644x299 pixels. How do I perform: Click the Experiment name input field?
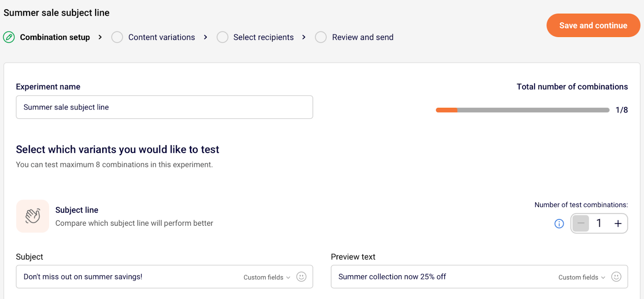(x=164, y=107)
